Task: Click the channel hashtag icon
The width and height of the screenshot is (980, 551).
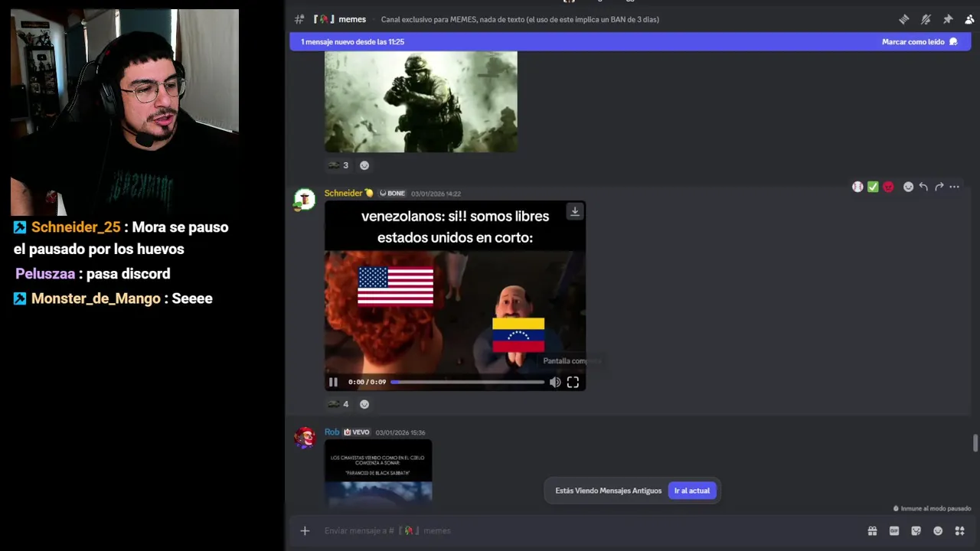Action: [299, 19]
